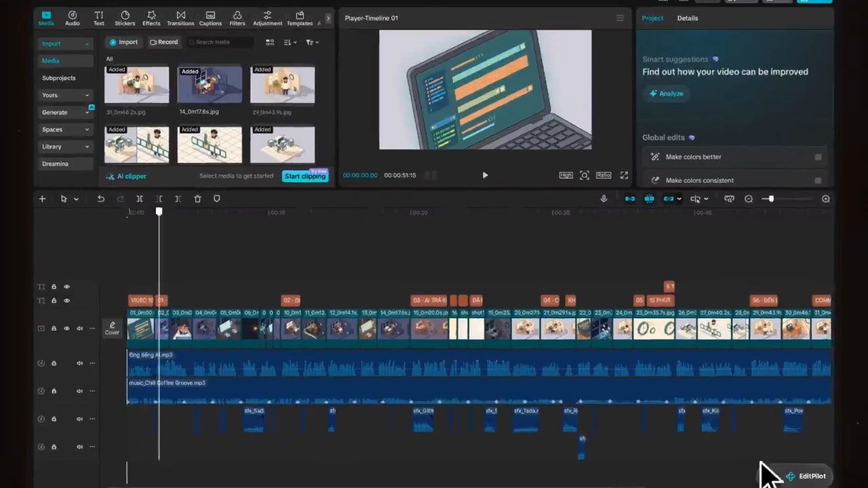The image size is (868, 488).
Task: Open the selection tool dropdown arrow
Action: pyautogui.click(x=76, y=199)
